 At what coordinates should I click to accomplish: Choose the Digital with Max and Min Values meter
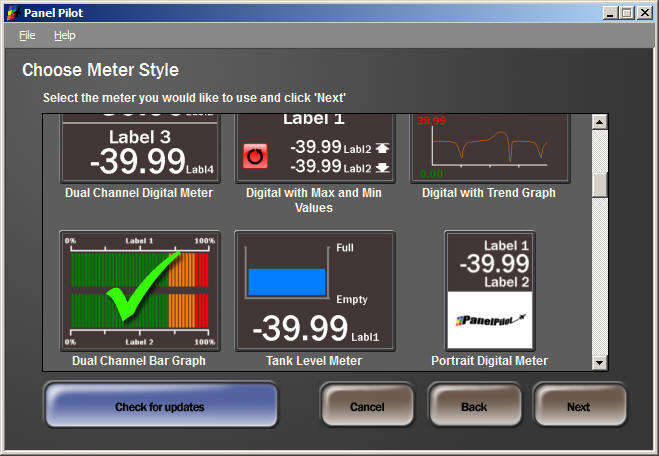315,148
